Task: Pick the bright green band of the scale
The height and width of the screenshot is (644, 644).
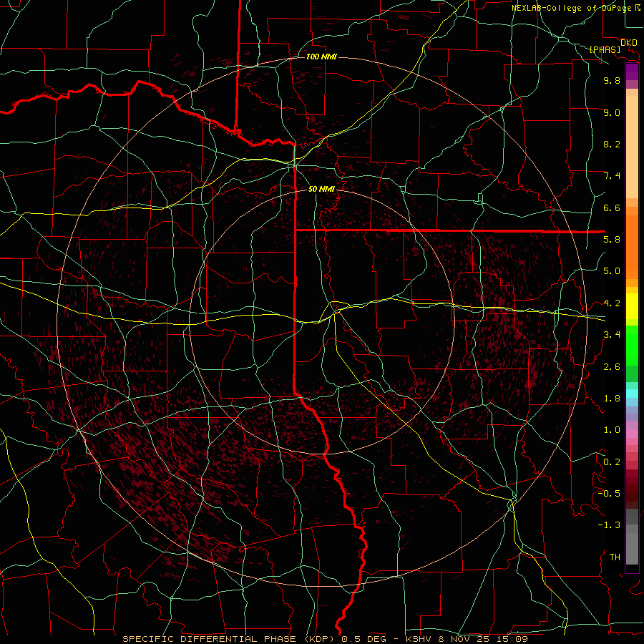Action: tap(632, 345)
